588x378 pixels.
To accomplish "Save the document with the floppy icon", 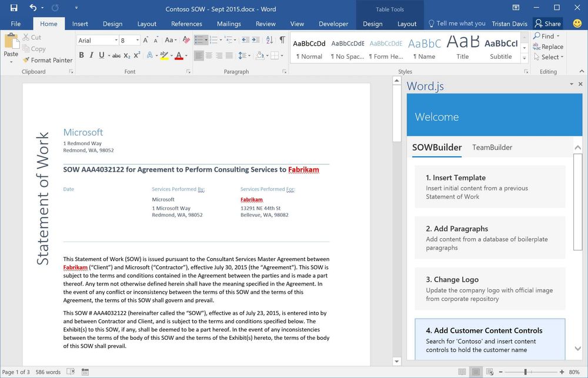I will tap(14, 8).
